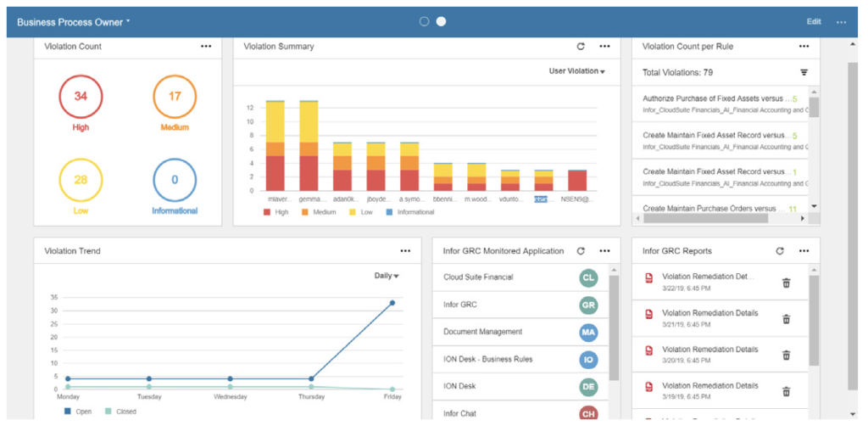Click the monitored application list scrollbar
This screenshot has width=868, height=431.
[614, 328]
